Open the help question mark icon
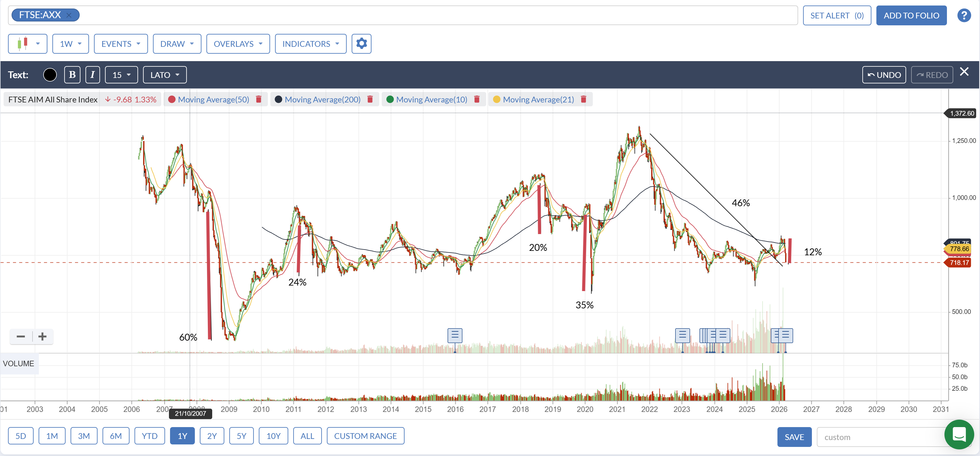The height and width of the screenshot is (456, 980). [964, 16]
